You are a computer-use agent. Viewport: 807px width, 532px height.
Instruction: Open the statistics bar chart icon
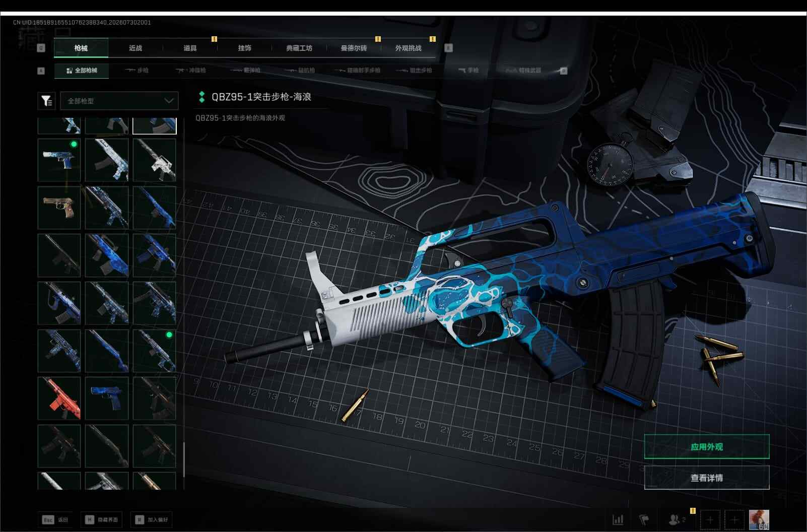pos(618,519)
